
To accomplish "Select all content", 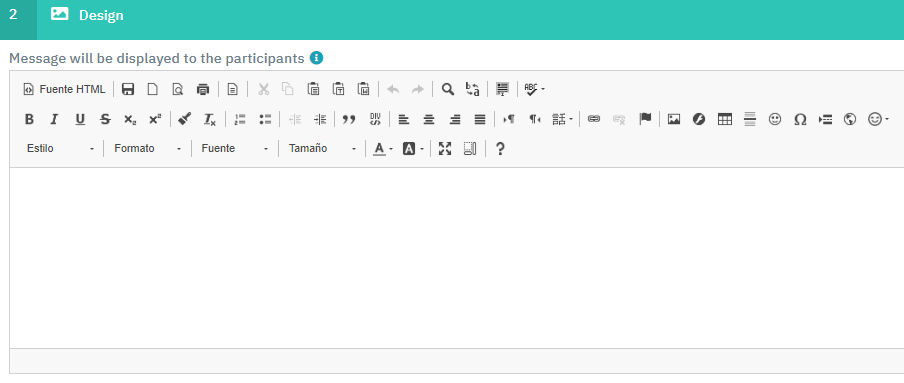I will (502, 89).
